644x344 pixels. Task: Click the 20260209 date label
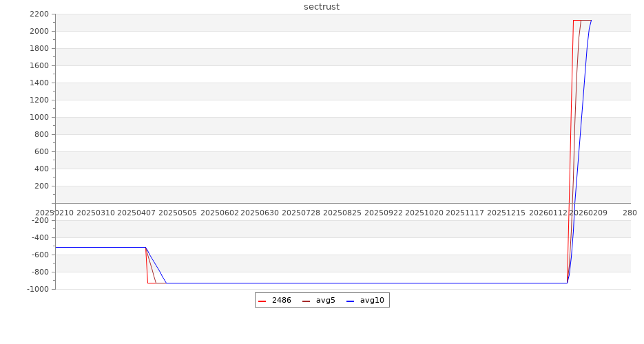click(x=588, y=213)
